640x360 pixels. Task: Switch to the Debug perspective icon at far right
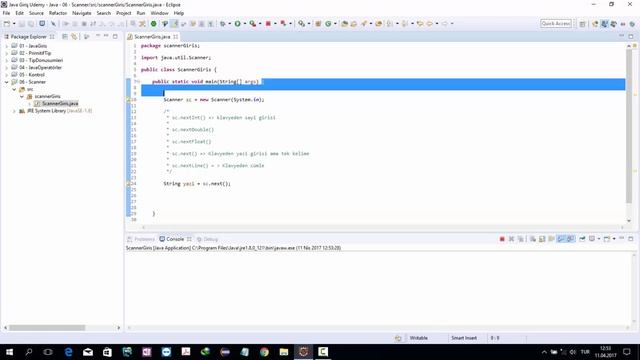pos(632,24)
